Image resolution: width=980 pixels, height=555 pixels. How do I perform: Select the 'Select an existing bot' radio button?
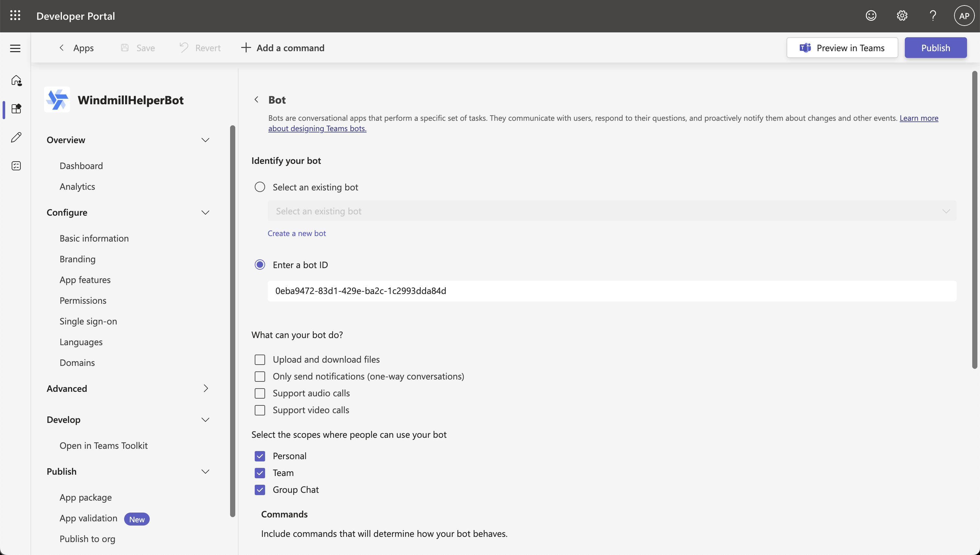[260, 187]
